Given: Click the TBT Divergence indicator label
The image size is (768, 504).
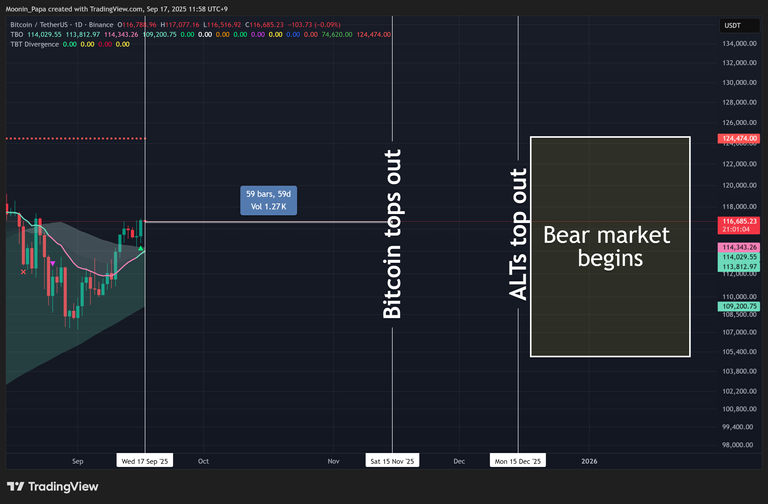Looking at the screenshot, I should click(34, 44).
